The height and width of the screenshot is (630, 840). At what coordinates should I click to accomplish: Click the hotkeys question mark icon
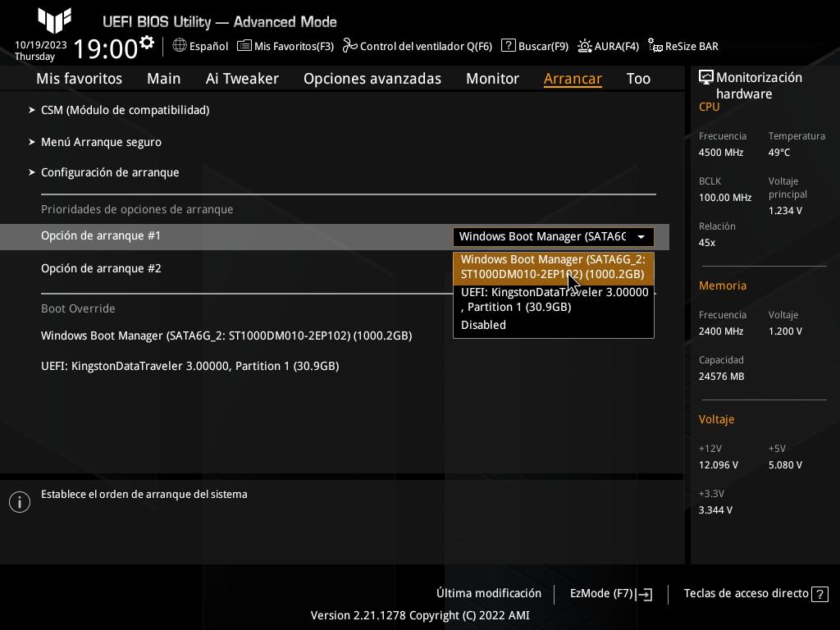point(819,594)
